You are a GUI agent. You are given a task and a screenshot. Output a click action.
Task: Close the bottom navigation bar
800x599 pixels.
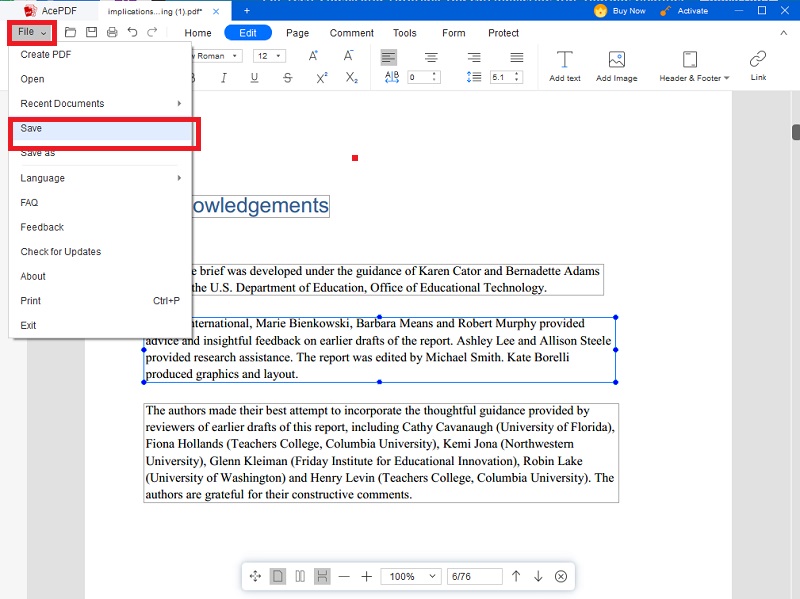(561, 577)
